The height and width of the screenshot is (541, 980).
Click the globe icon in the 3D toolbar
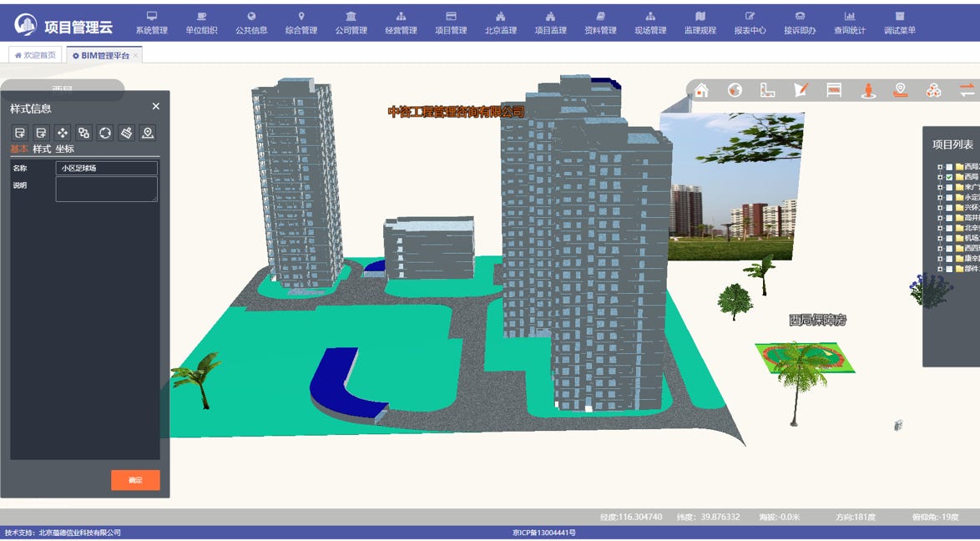coord(735,90)
